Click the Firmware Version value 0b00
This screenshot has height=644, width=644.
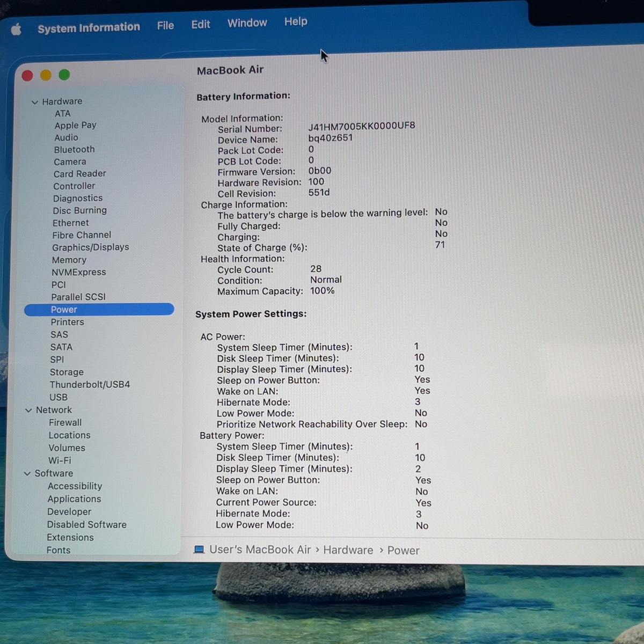coord(319,171)
